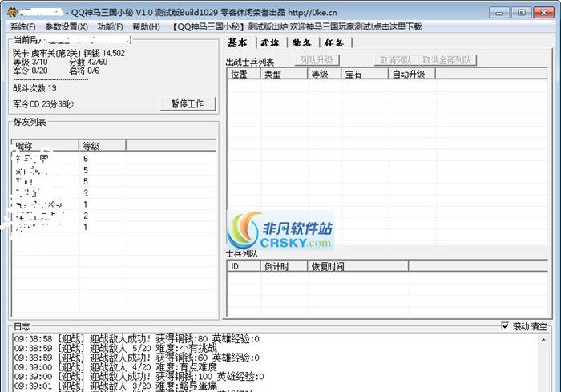The height and width of the screenshot is (392, 561).
Task: Minimize the QQ神马三国小秘 window
Action: click(x=499, y=13)
